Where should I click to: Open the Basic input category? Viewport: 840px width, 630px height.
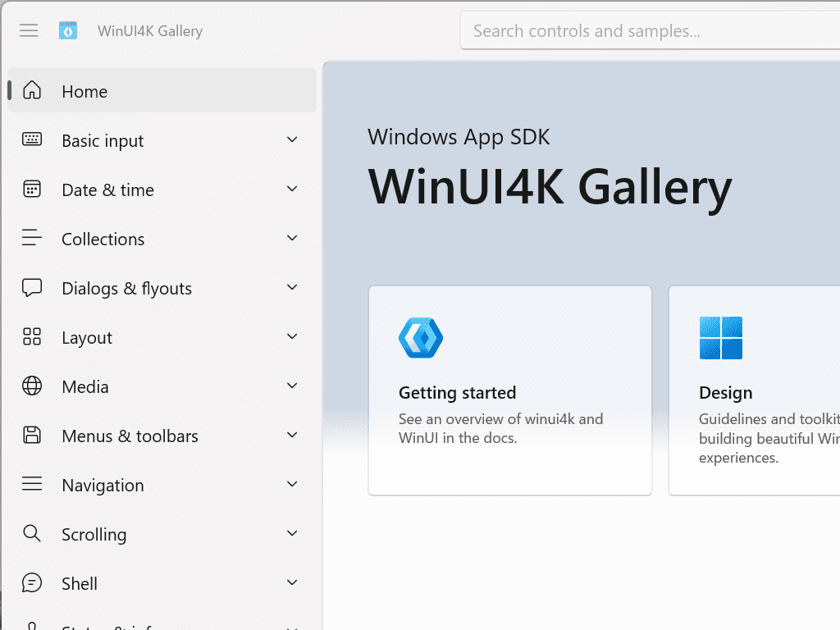pyautogui.click(x=162, y=140)
